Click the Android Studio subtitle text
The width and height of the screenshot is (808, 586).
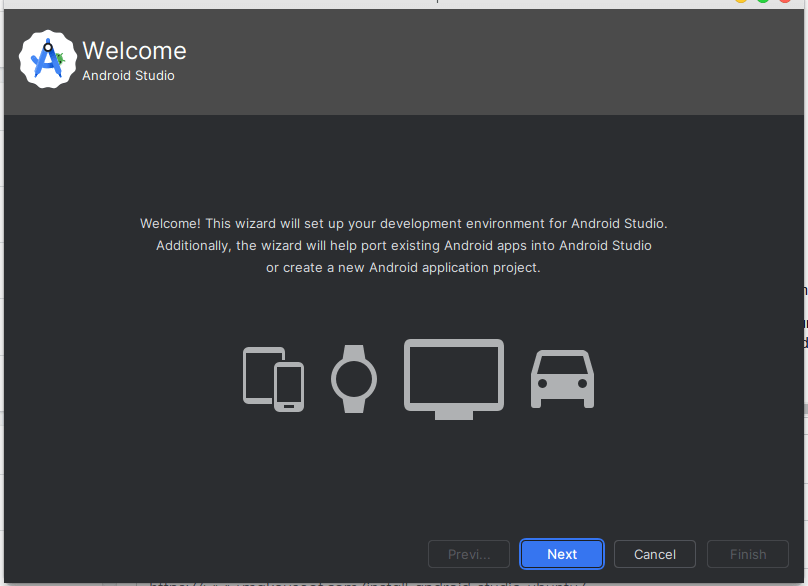[128, 76]
